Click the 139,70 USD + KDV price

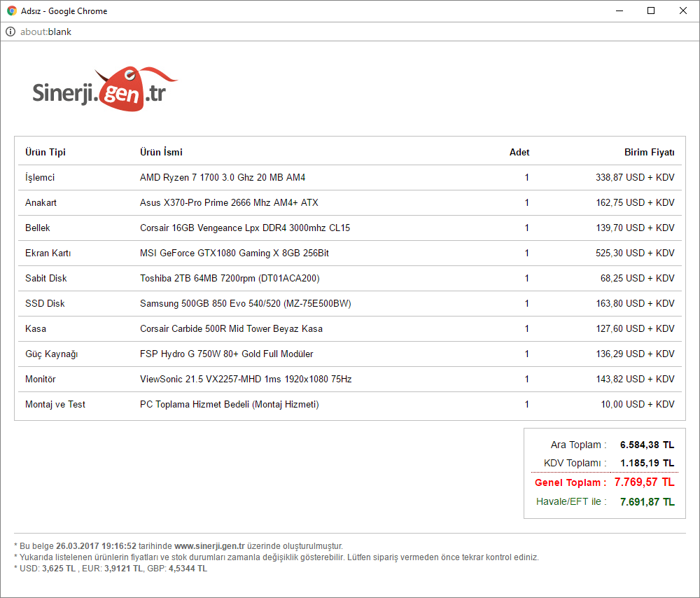tap(635, 228)
